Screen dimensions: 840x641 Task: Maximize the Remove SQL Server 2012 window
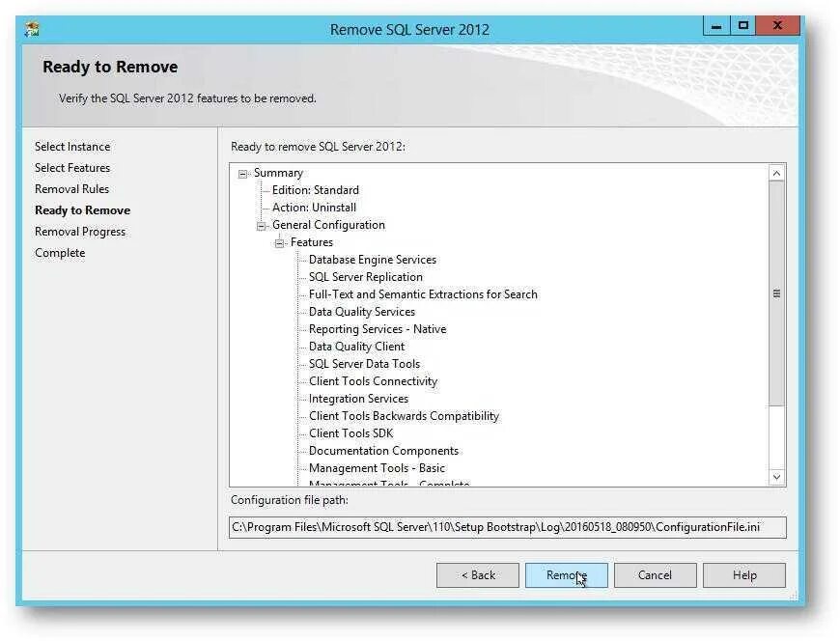[x=743, y=26]
